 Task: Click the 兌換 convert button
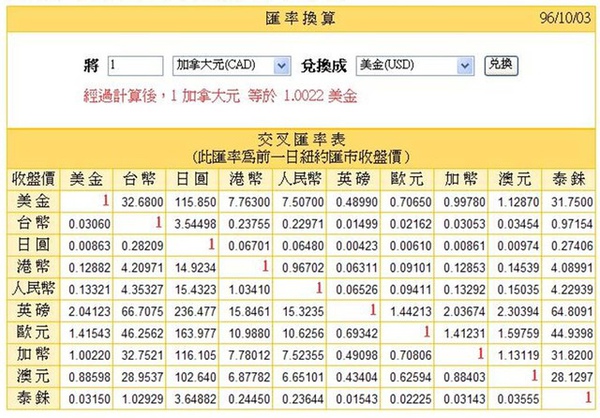tap(501, 65)
